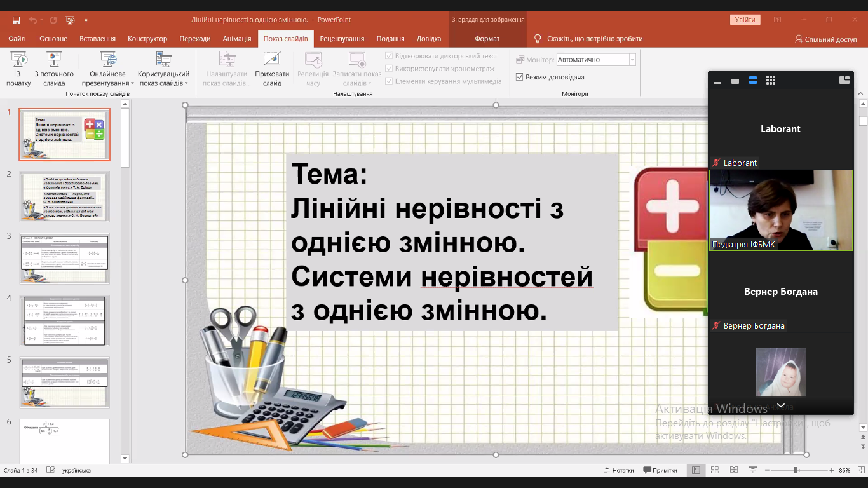Viewport: 868px width, 488px height.
Task: Select the Normal view icon in status bar
Action: click(x=696, y=470)
